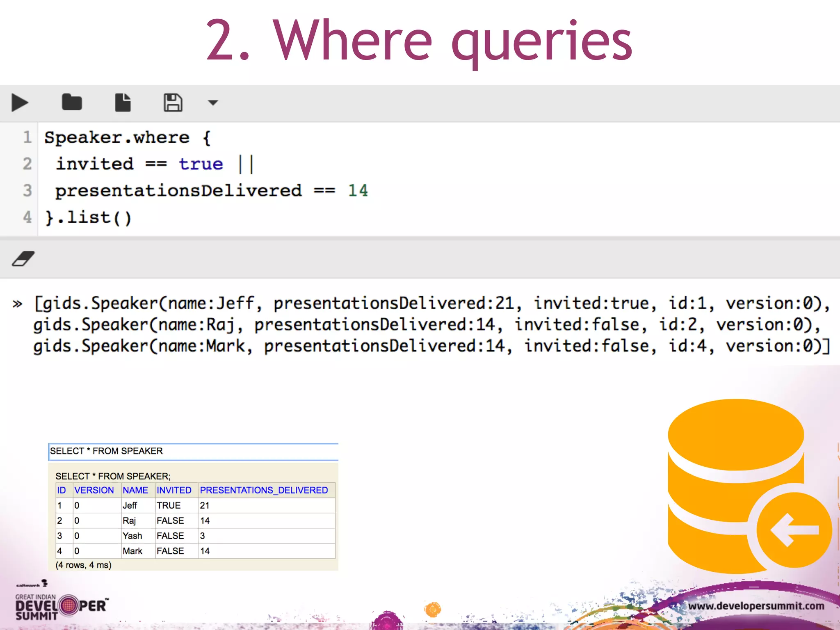The image size is (840, 630).
Task: Open a script using the folder icon
Action: (x=72, y=103)
